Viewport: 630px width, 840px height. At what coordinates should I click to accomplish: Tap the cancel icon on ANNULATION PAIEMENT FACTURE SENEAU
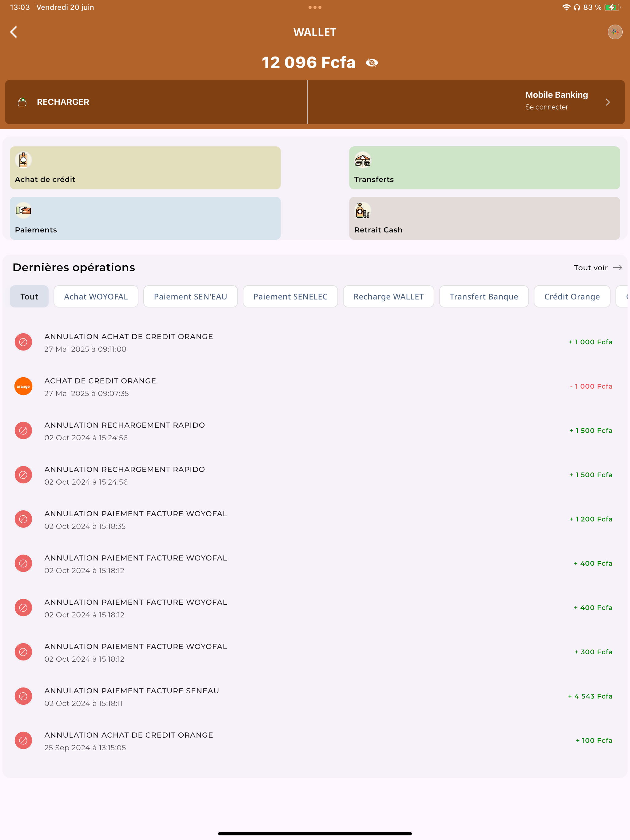point(23,696)
